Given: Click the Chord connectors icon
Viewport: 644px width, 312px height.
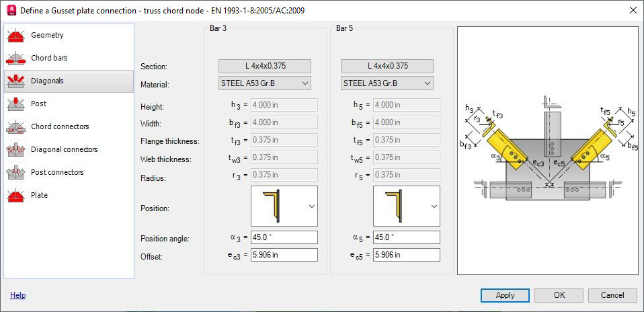Looking at the screenshot, I should 16,126.
